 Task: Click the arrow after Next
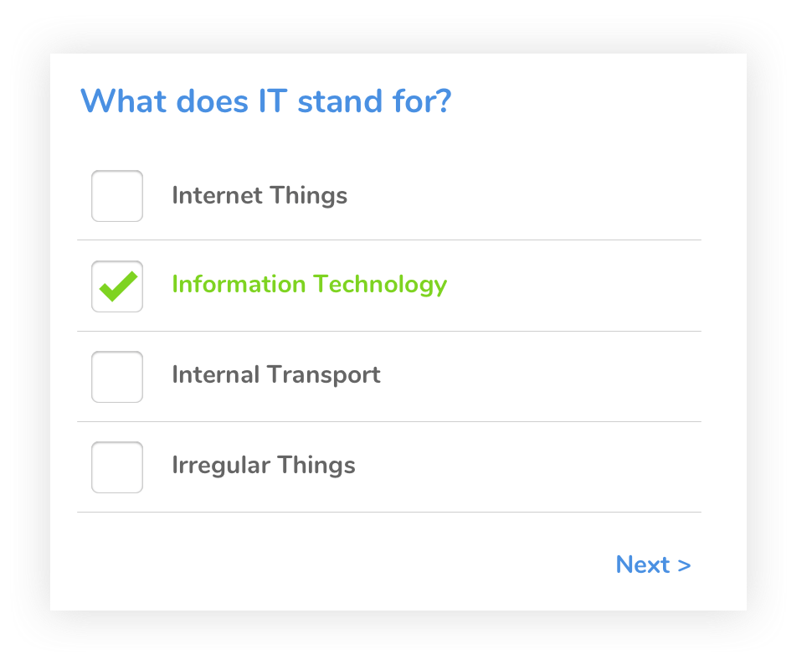coord(684,565)
